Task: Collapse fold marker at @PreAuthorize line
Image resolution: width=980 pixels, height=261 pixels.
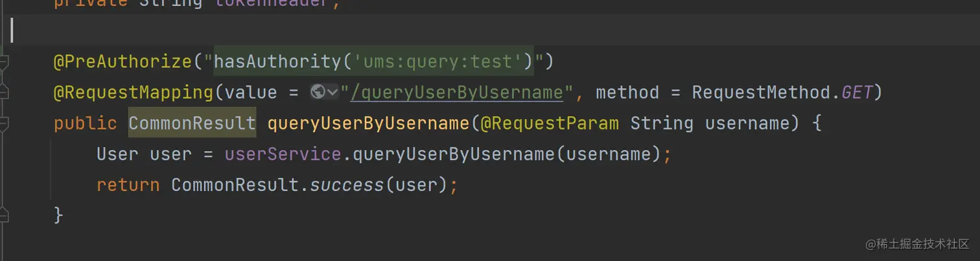Action: [x=5, y=63]
